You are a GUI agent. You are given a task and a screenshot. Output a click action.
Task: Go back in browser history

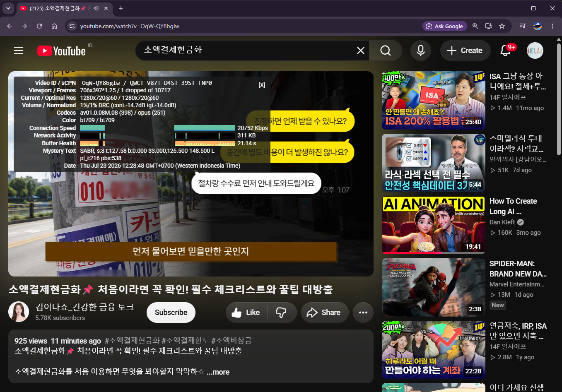click(x=10, y=26)
